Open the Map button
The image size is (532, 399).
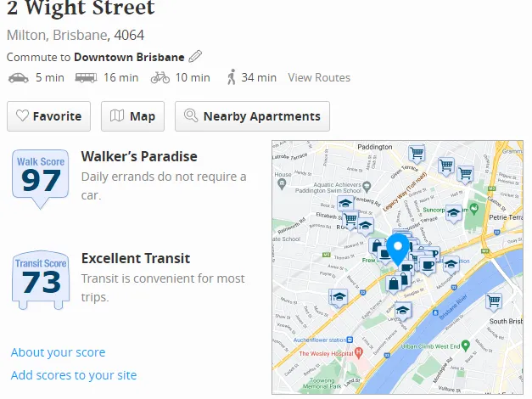pyautogui.click(x=133, y=116)
